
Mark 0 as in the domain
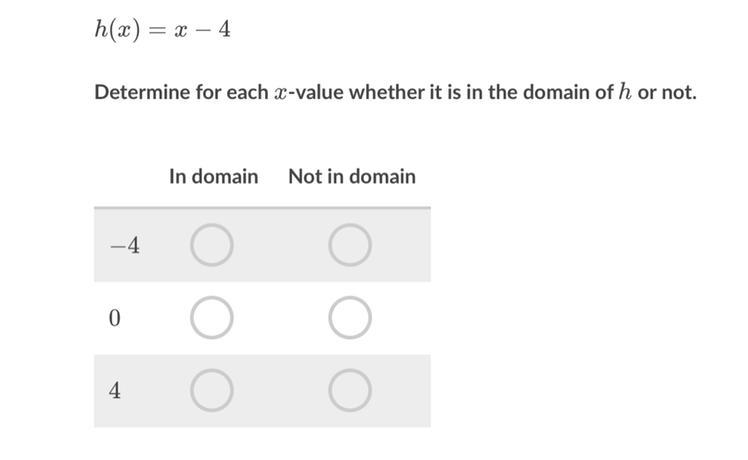(212, 318)
